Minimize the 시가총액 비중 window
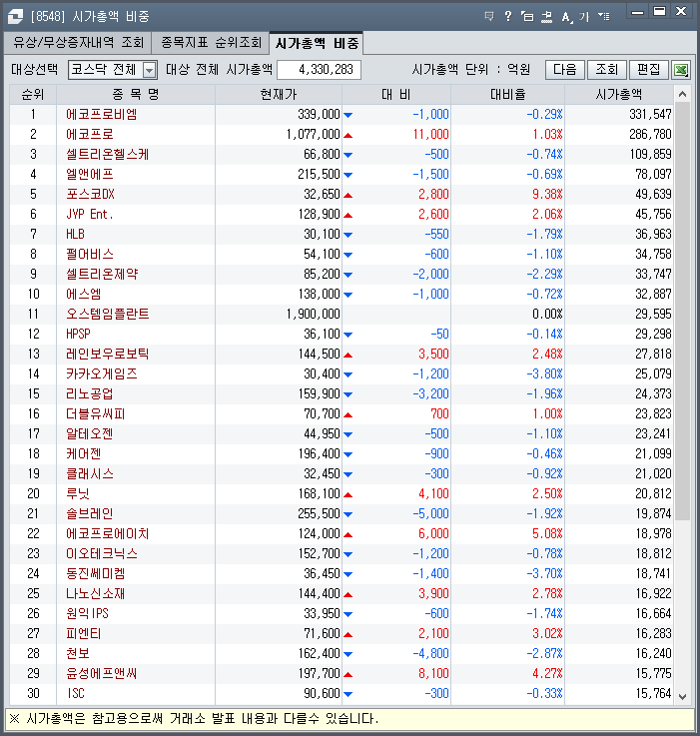 637,12
